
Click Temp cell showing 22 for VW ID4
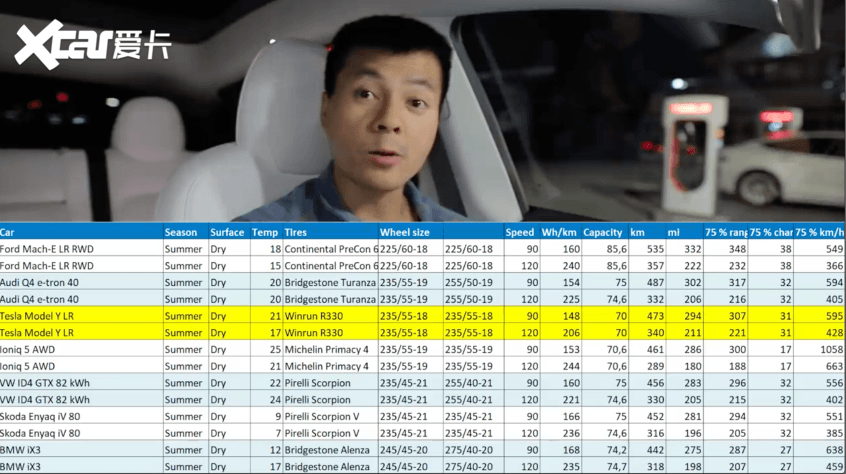pyautogui.click(x=276, y=383)
